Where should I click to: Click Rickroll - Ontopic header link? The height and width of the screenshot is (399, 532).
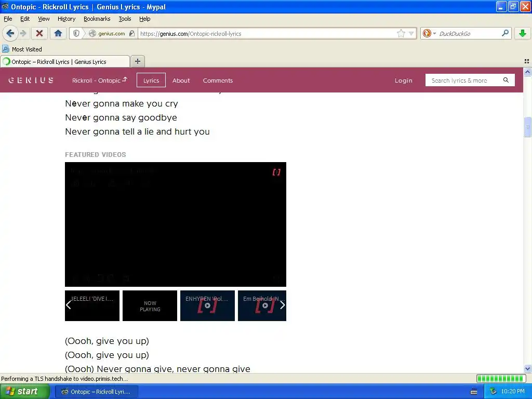coord(99,80)
